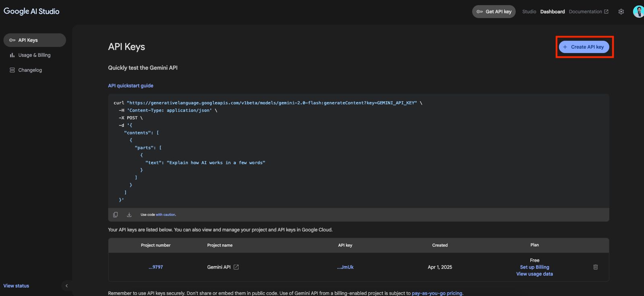Screen dimensions: 644x296
Task: Open the API quickstart guide link
Action: tap(130, 86)
